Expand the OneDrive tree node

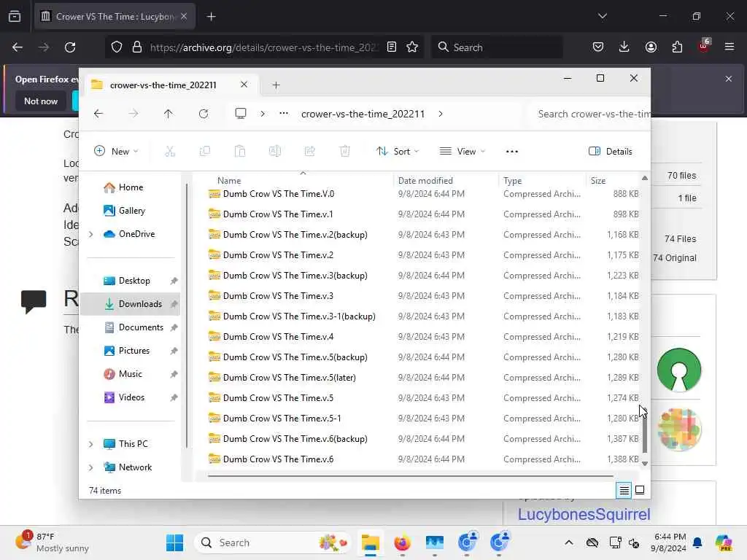tap(90, 234)
